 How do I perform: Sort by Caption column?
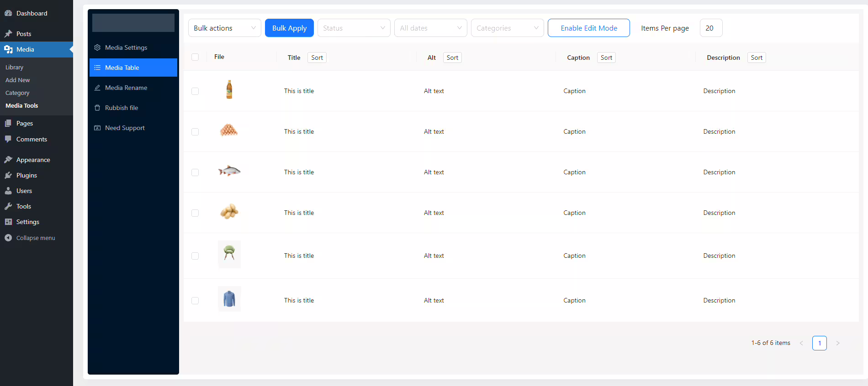click(606, 57)
